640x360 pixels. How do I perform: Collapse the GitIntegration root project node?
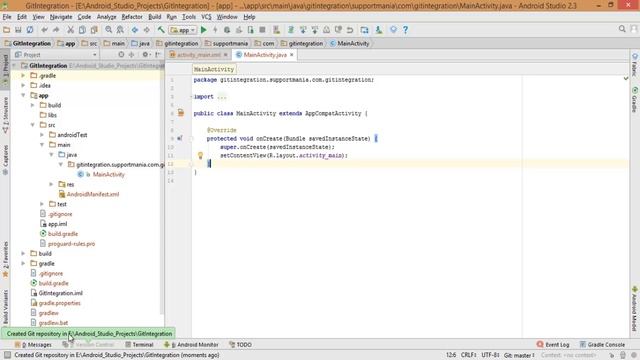[x=14, y=66]
